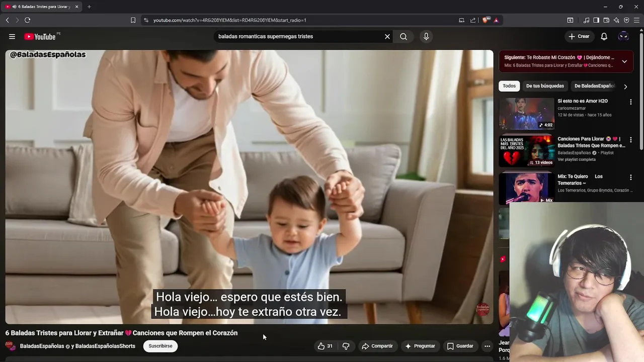
Task: Open Si esto no es Amor H2O thumbnail
Action: (527, 114)
